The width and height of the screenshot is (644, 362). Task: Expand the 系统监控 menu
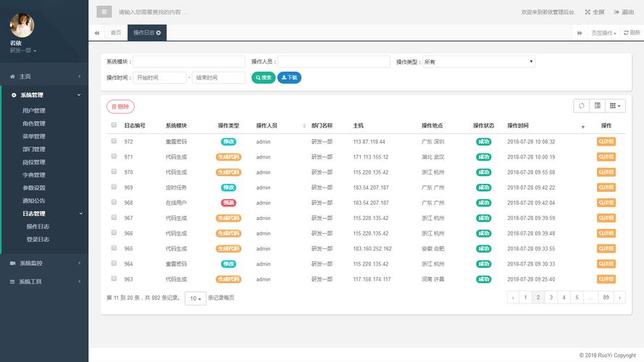[44, 263]
